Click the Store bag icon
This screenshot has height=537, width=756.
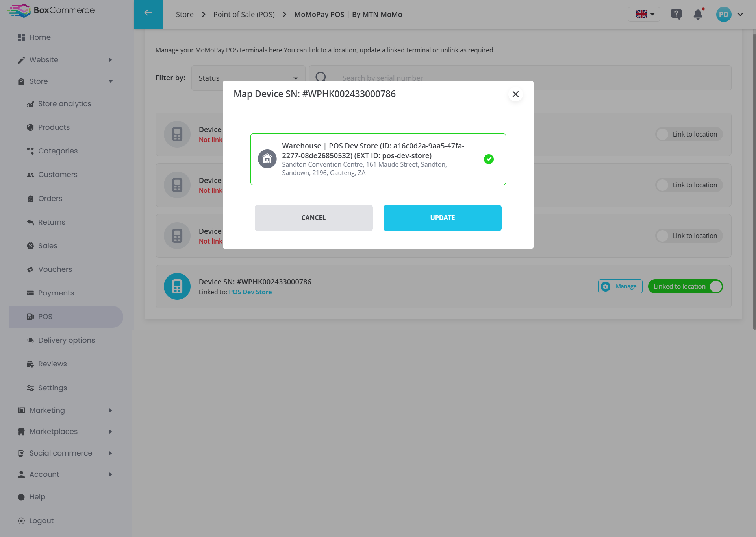tap(21, 81)
